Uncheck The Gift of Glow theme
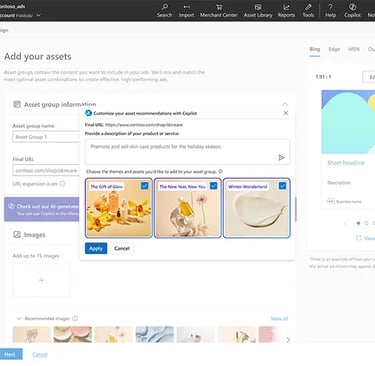This screenshot has height=366, width=375. point(145,186)
